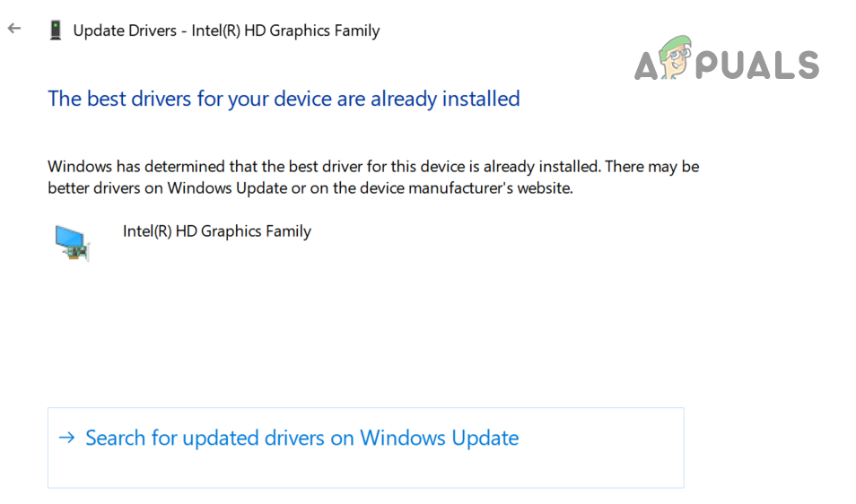
Task: Select the Intel(R) HD Graphics Family device label
Action: click(217, 231)
